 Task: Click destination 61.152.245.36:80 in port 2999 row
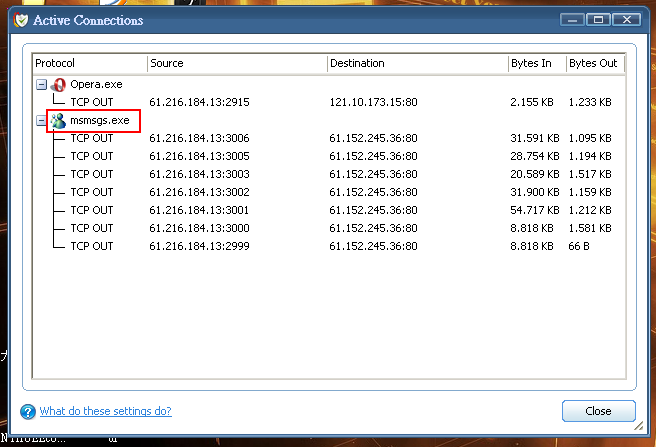tap(373, 246)
